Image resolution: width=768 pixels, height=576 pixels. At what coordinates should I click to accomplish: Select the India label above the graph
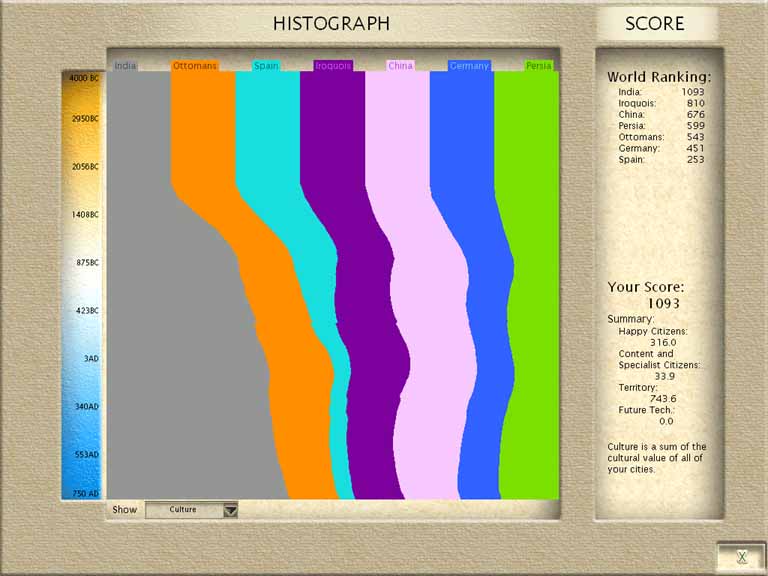click(x=125, y=66)
